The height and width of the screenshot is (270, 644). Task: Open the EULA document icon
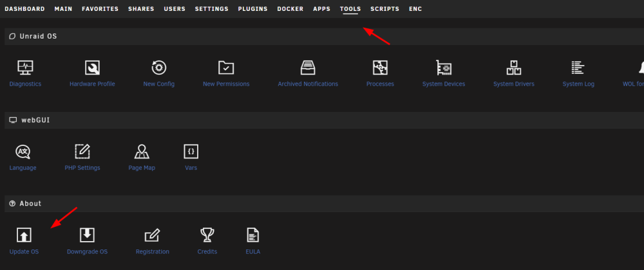(253, 235)
